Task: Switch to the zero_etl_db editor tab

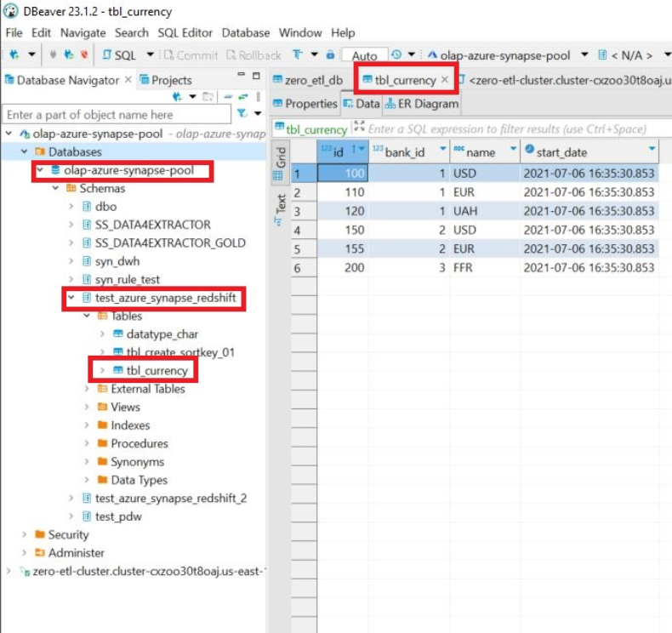Action: tap(308, 80)
